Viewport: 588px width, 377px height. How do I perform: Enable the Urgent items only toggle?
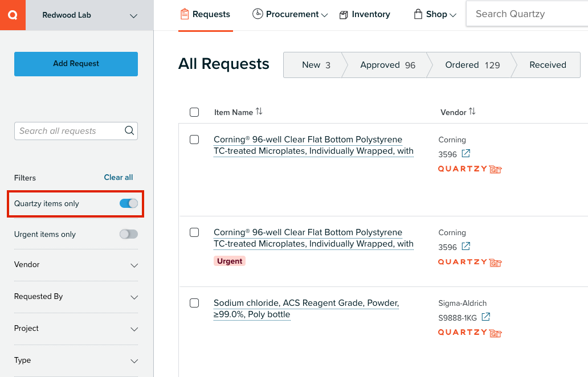pyautogui.click(x=129, y=234)
